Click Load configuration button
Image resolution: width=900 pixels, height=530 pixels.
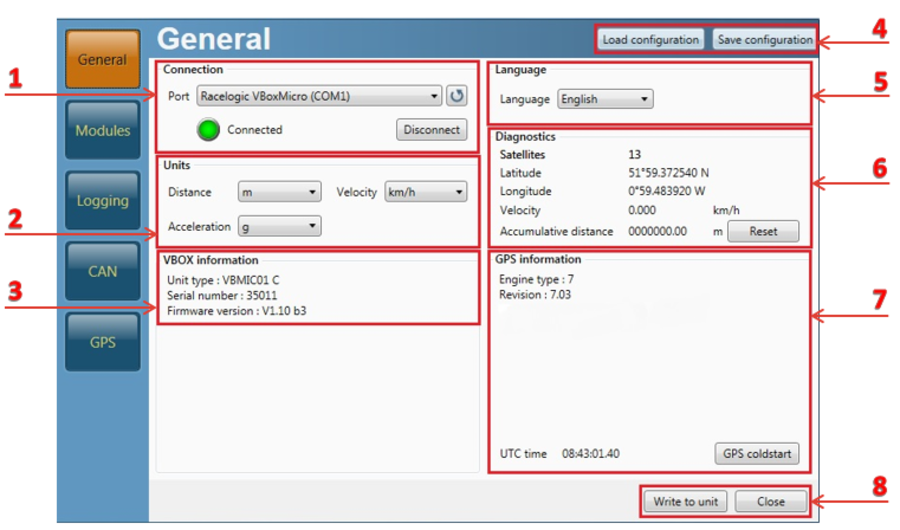click(650, 40)
